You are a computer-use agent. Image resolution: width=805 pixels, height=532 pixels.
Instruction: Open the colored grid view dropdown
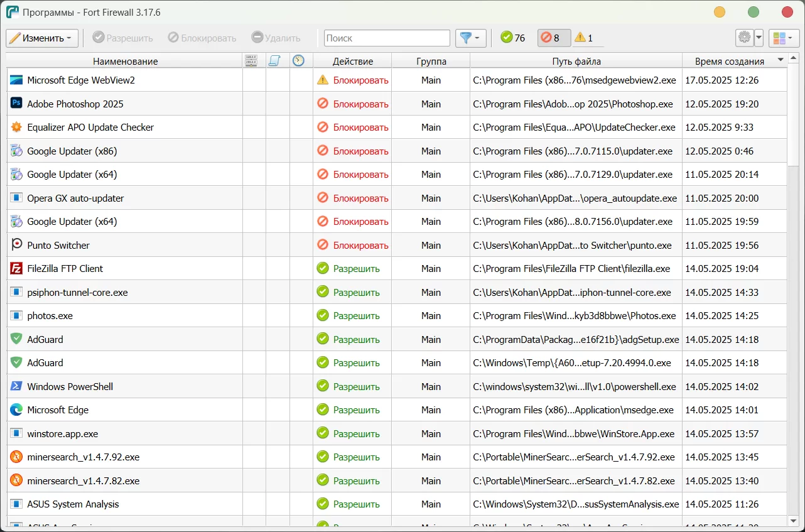(x=784, y=38)
